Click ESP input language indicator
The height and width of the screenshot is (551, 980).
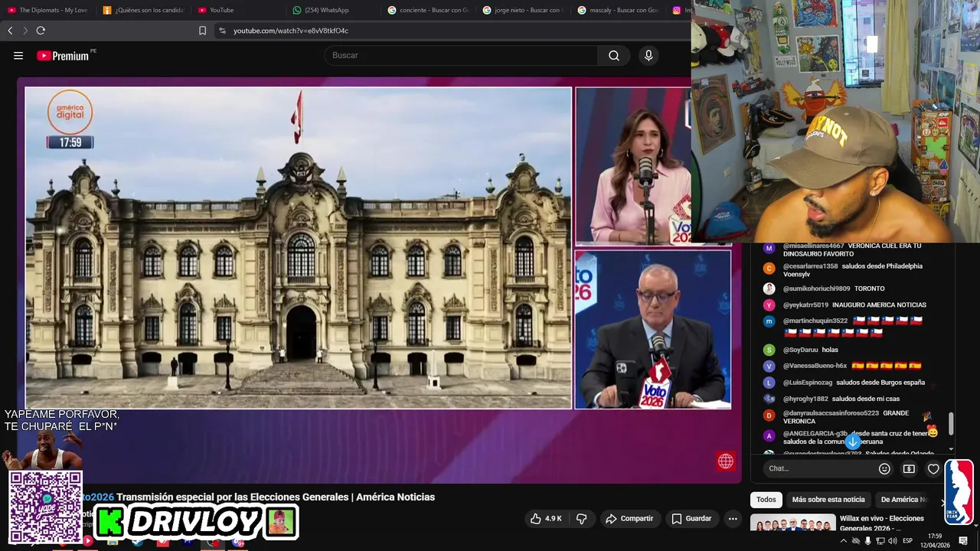click(x=907, y=541)
